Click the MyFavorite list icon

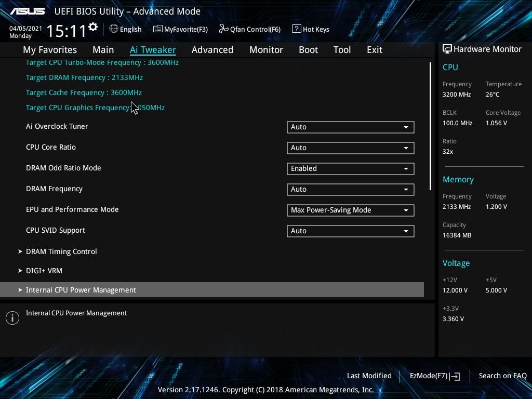tap(158, 29)
